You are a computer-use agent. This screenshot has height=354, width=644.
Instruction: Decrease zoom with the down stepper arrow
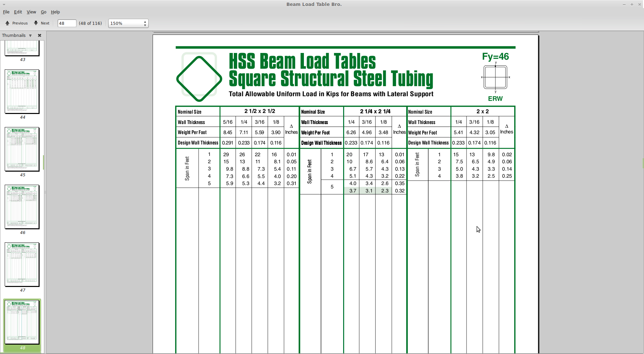145,25
